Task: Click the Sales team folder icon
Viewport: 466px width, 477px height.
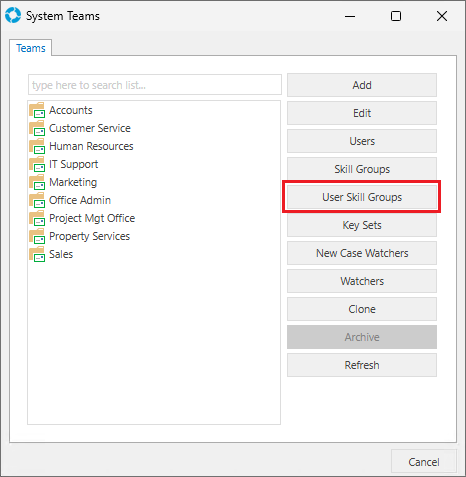Action: click(x=37, y=254)
